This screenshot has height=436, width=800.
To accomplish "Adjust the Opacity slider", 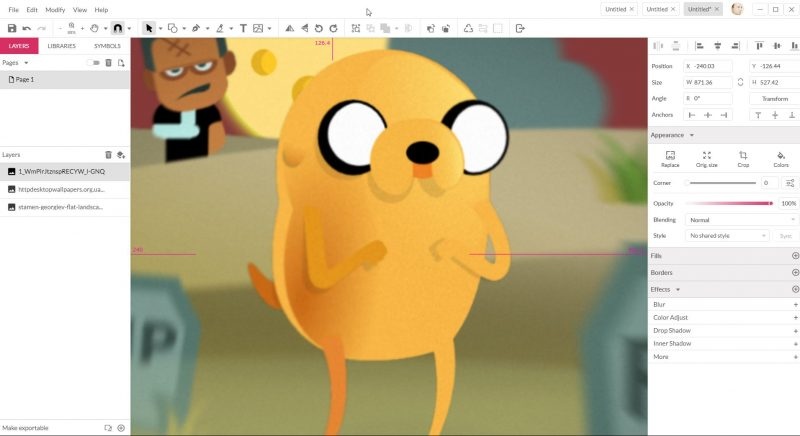I will [730, 203].
